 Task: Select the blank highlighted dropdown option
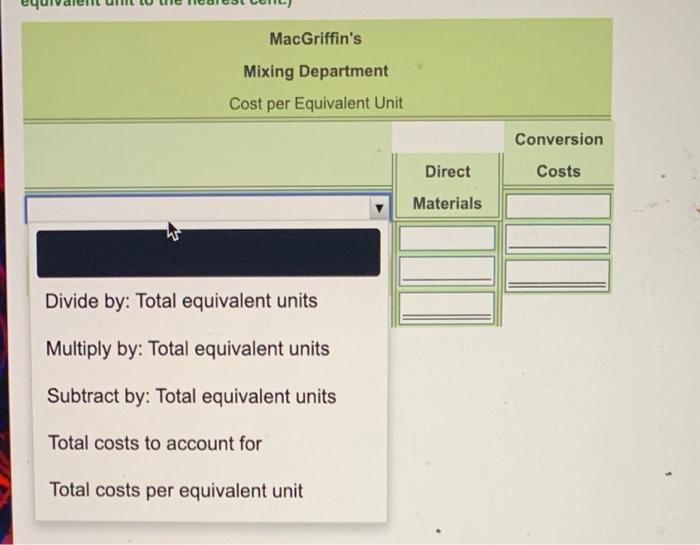208,253
